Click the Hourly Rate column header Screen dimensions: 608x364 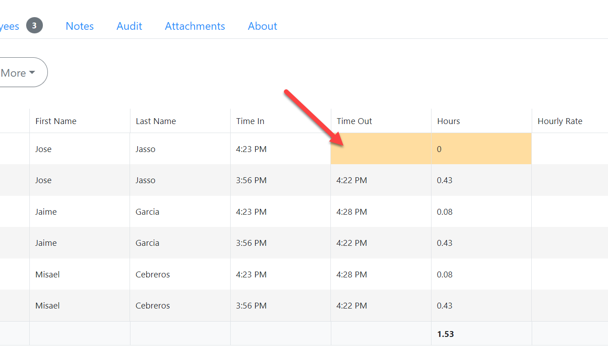point(560,121)
